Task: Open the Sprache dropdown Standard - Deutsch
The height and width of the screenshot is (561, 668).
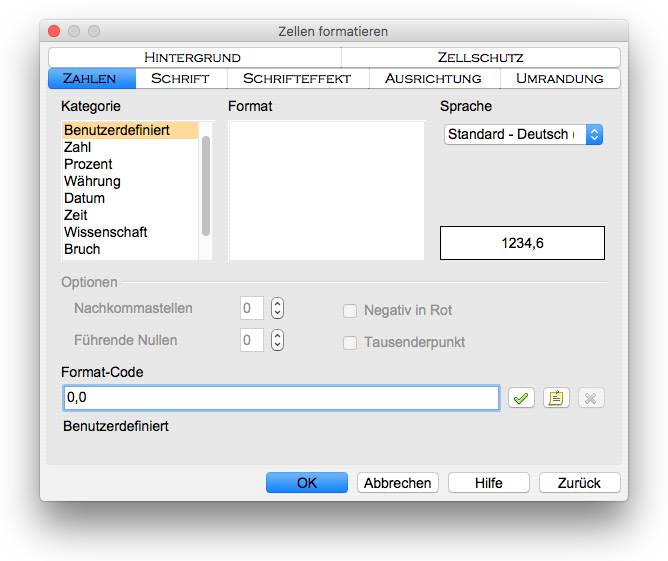Action: pos(523,135)
